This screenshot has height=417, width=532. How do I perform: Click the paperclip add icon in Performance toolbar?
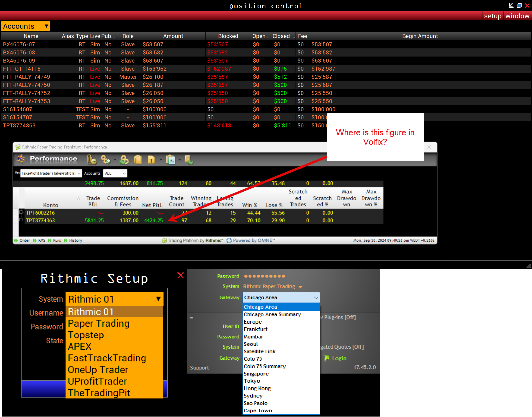pos(92,160)
